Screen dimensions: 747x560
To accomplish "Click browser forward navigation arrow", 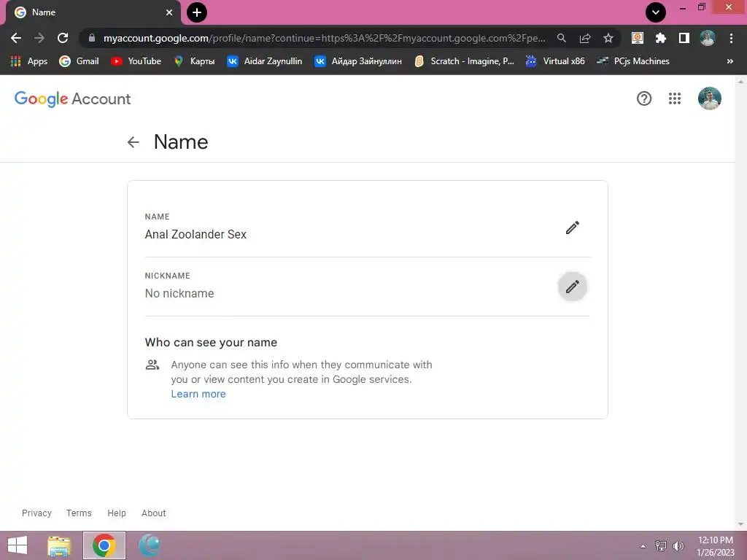I will click(x=39, y=38).
